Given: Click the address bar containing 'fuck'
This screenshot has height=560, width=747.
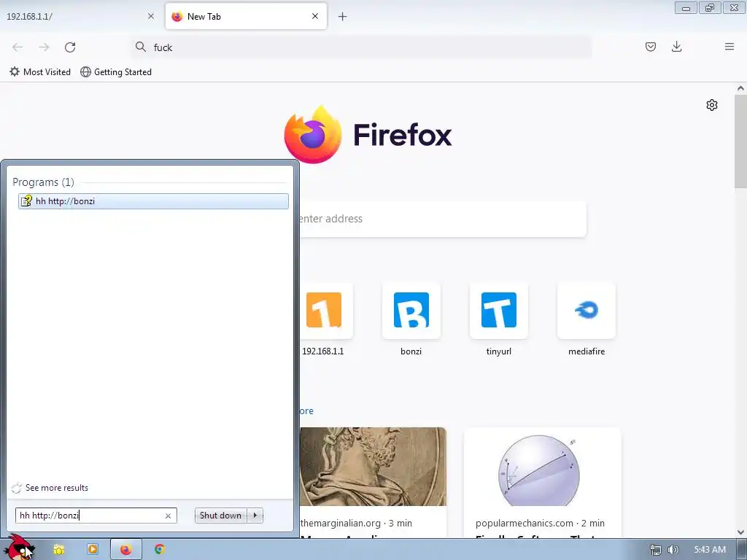Looking at the screenshot, I should [x=362, y=47].
